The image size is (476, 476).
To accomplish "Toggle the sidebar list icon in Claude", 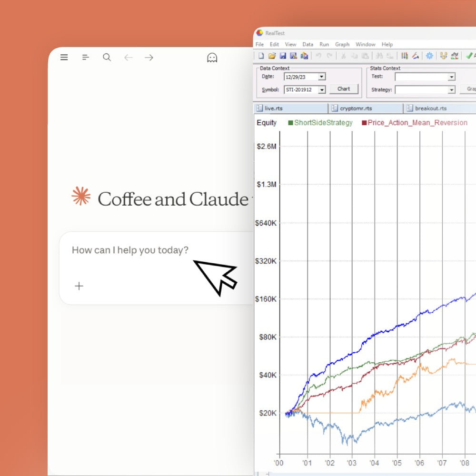I will (86, 57).
